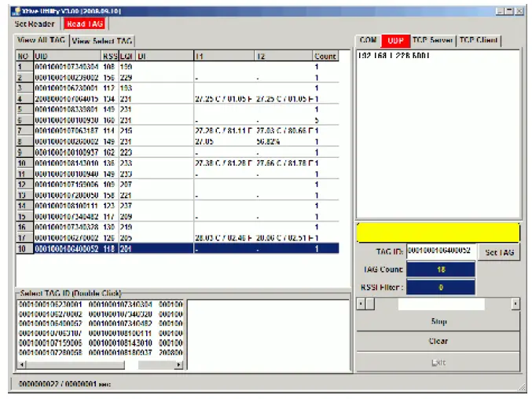Select the View All TAG tab

[x=41, y=40]
